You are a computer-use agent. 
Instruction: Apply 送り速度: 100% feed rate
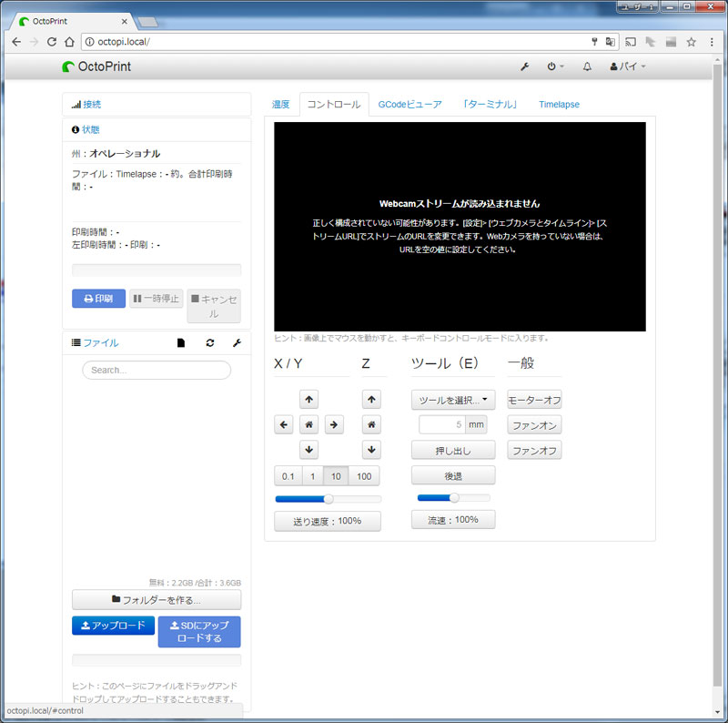coord(328,521)
